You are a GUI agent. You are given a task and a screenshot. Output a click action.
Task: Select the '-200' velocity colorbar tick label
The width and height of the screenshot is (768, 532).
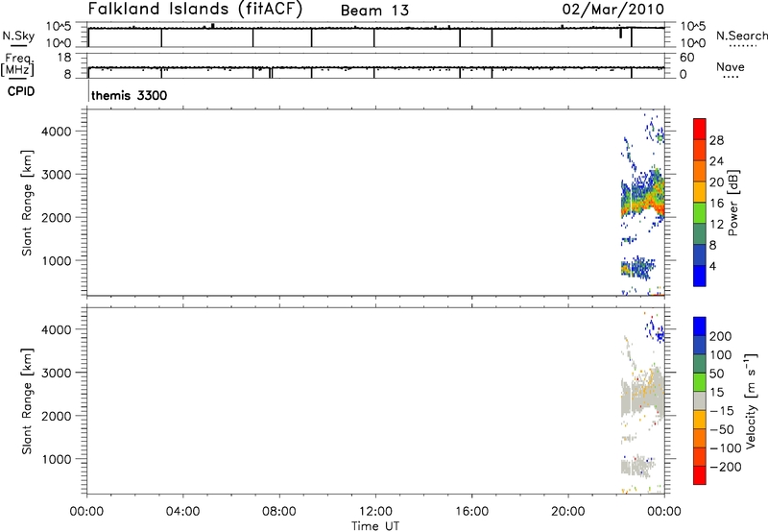pos(726,467)
